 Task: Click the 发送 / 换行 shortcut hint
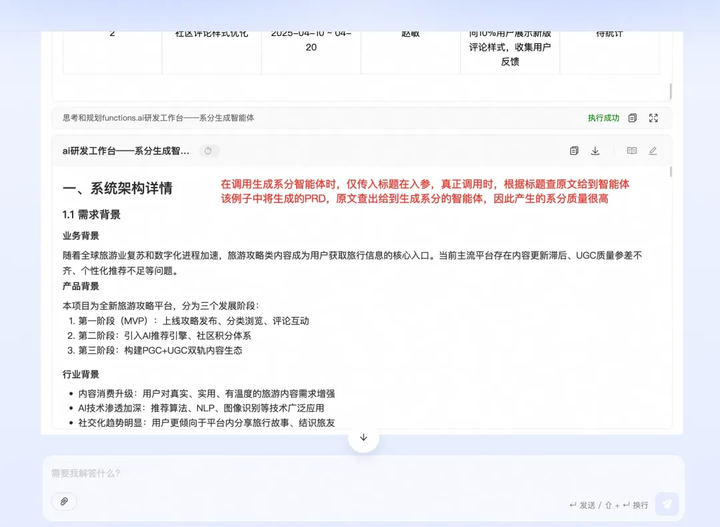pos(609,505)
